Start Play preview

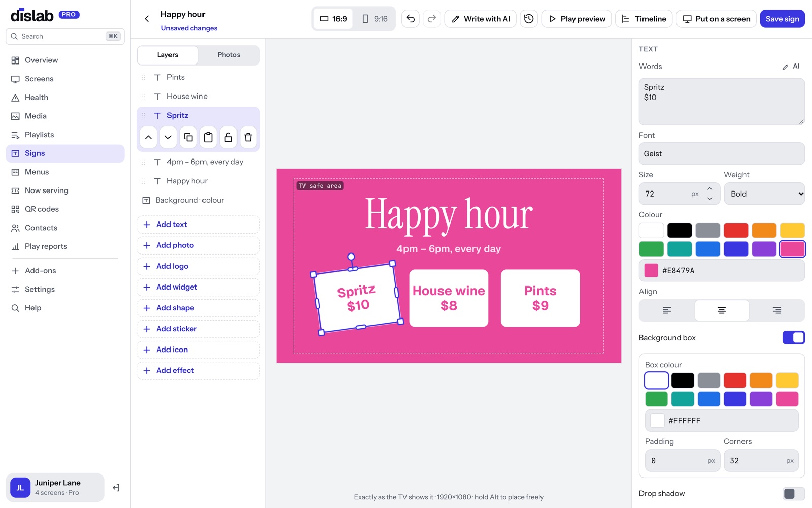577,19
